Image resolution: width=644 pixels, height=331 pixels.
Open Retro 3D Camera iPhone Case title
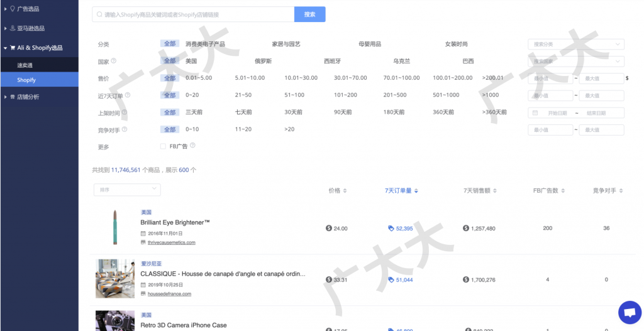(x=184, y=325)
